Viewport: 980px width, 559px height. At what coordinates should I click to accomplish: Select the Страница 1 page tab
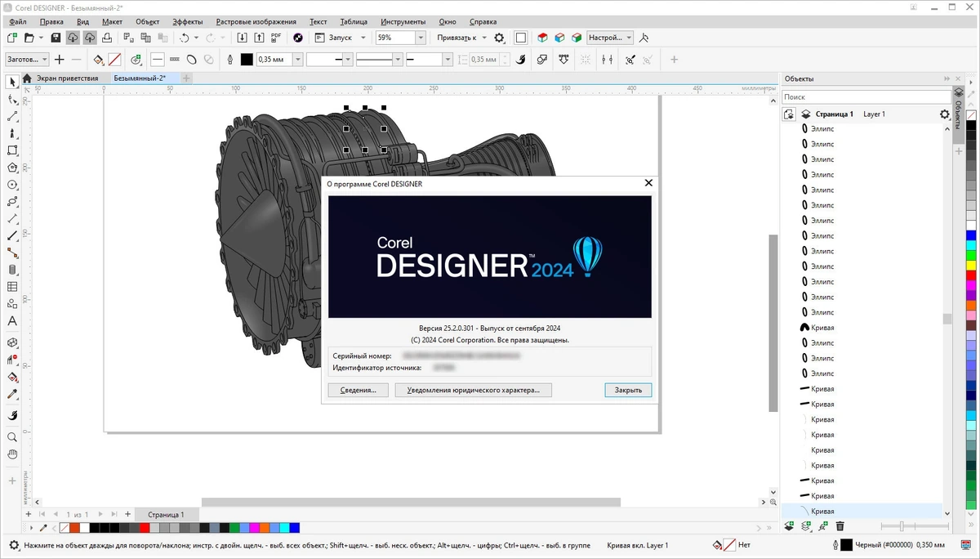[166, 515]
